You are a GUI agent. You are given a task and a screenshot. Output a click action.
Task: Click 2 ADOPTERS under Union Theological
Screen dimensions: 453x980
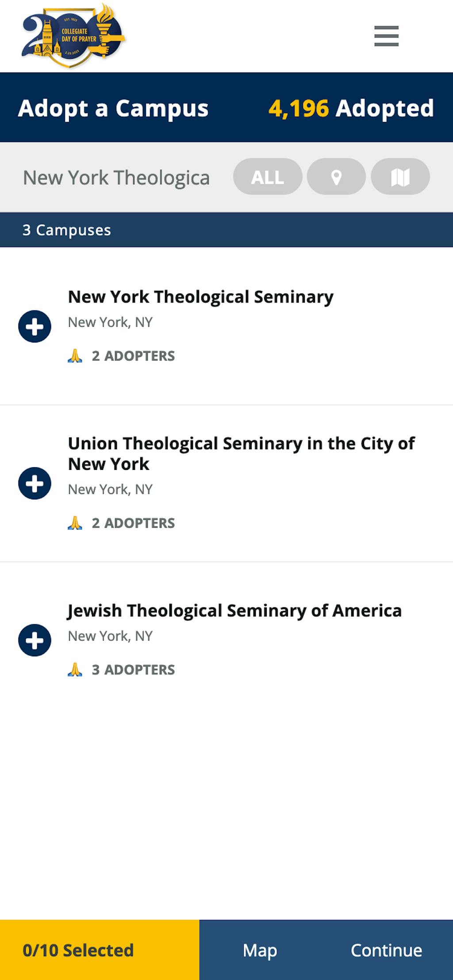(x=133, y=523)
